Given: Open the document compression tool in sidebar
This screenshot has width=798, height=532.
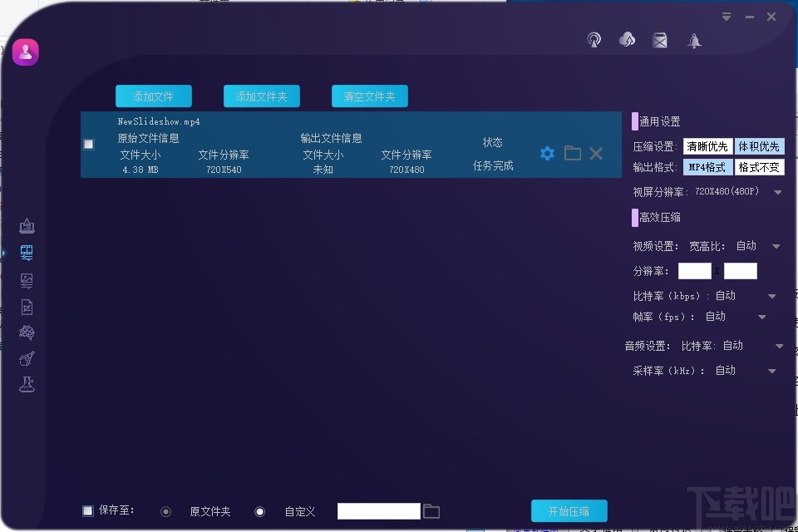Looking at the screenshot, I should tap(27, 308).
